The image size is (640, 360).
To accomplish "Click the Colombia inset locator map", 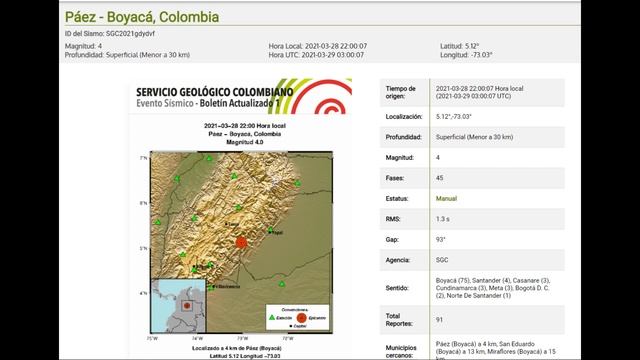I will point(178,306).
